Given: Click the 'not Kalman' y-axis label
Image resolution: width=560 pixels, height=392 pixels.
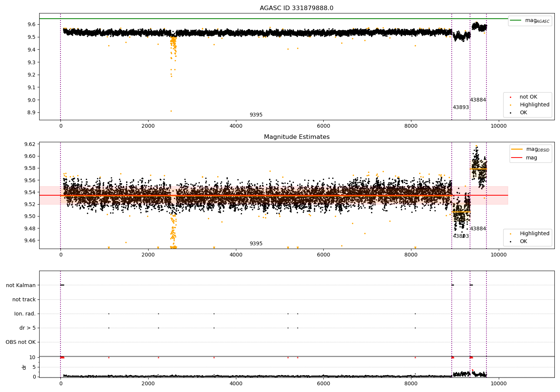Looking at the screenshot, I should pyautogui.click(x=21, y=285).
